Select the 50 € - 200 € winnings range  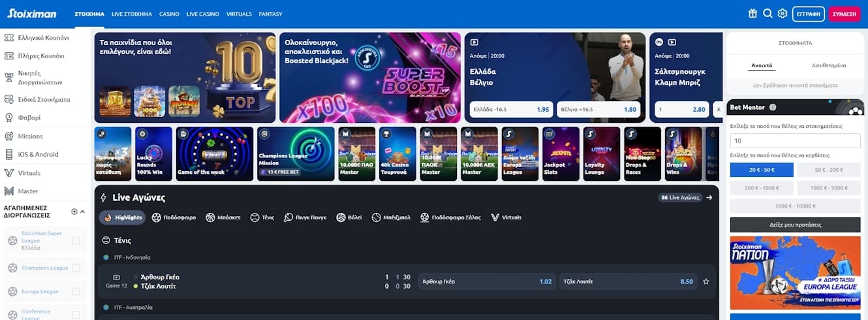point(829,170)
